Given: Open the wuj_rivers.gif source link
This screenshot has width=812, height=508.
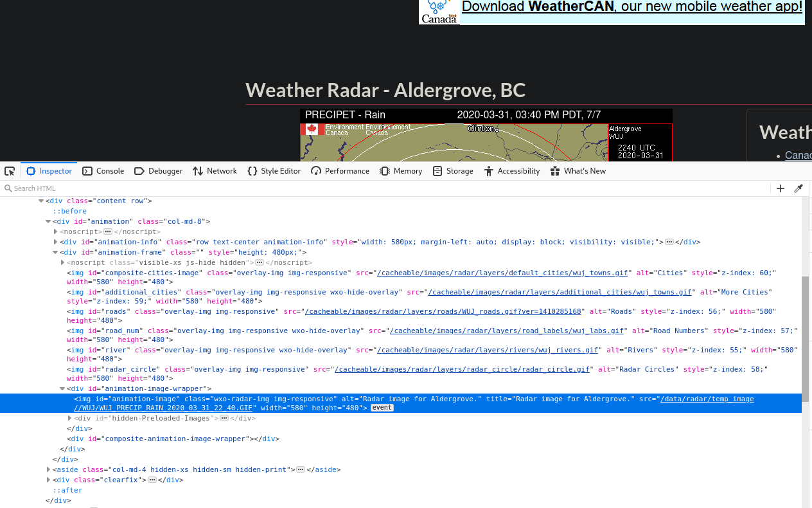Looking at the screenshot, I should click(x=488, y=350).
